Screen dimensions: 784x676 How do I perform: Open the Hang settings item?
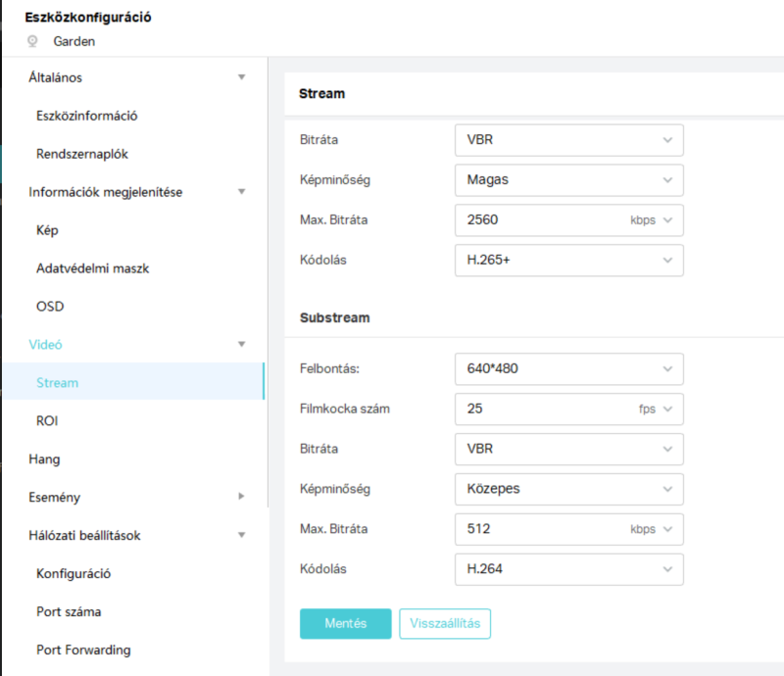pyautogui.click(x=44, y=459)
